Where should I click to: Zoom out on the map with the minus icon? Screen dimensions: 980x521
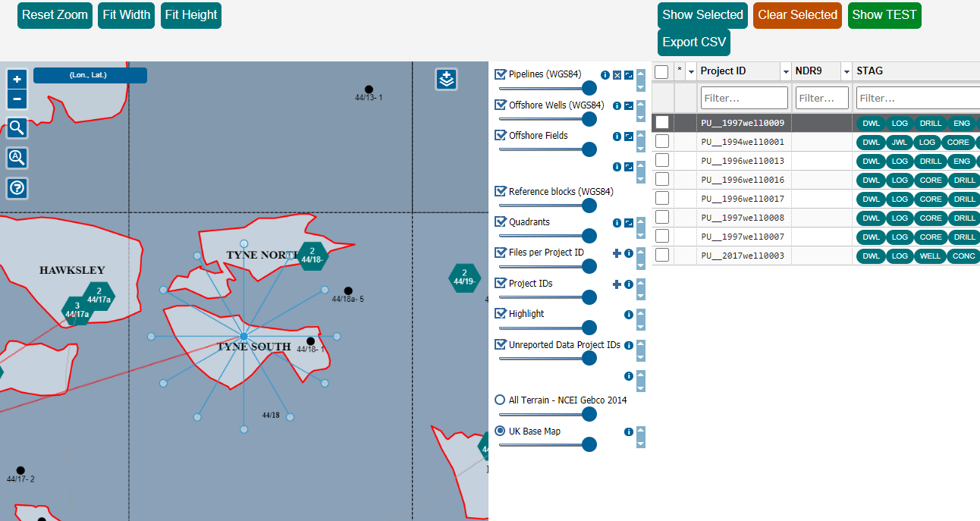(x=17, y=99)
